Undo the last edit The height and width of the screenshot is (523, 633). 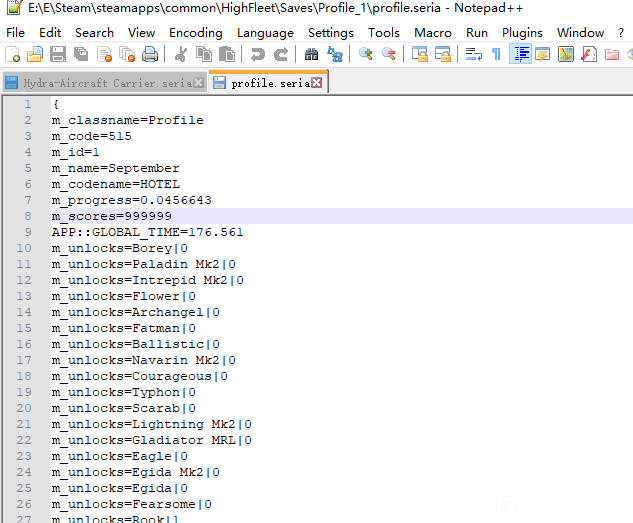pyautogui.click(x=257, y=54)
